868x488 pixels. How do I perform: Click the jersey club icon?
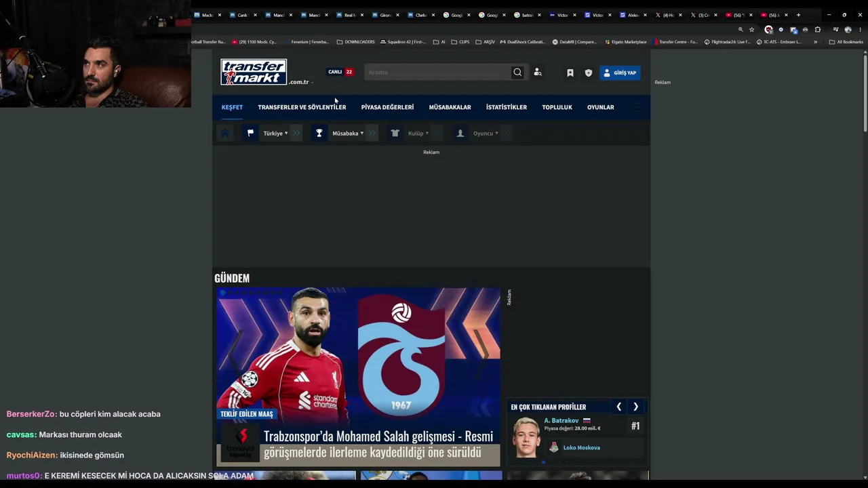395,134
